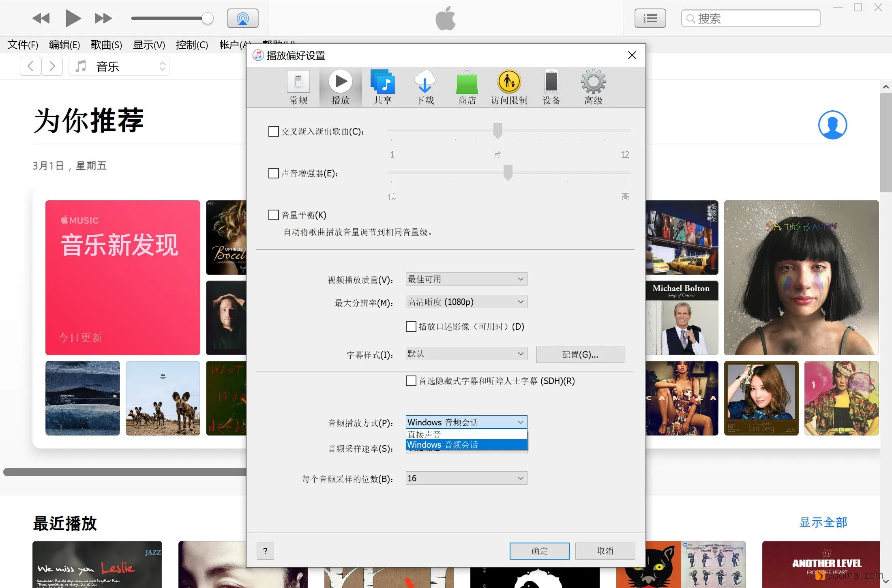Enable 声音增强器 sound enhancer checkbox
The image size is (892, 588).
(274, 173)
